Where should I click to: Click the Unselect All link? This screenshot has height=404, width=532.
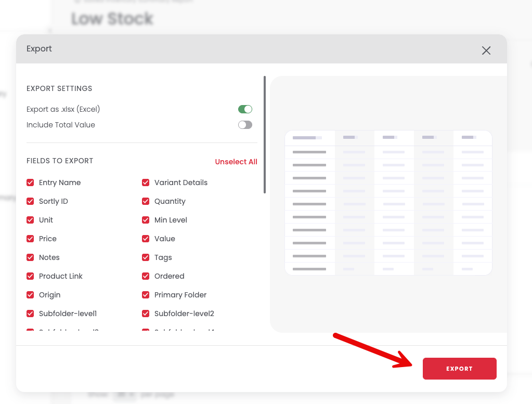pos(236,162)
